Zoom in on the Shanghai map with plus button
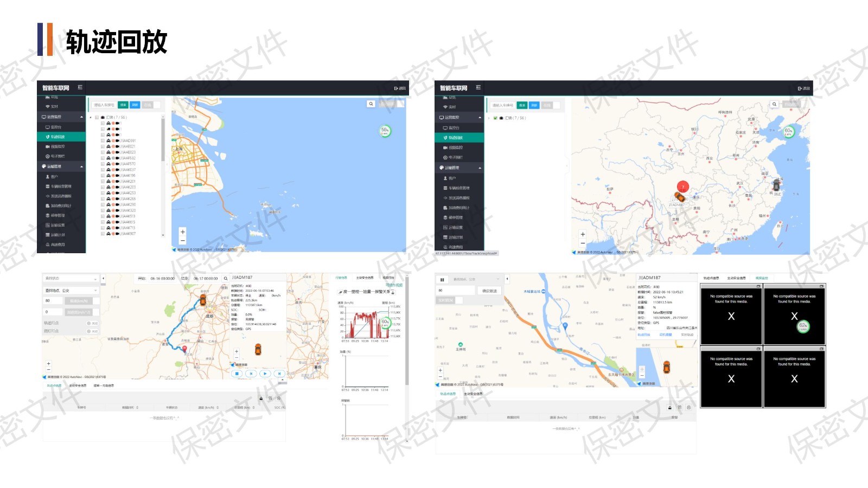This screenshot has width=868, height=488. coord(183,232)
